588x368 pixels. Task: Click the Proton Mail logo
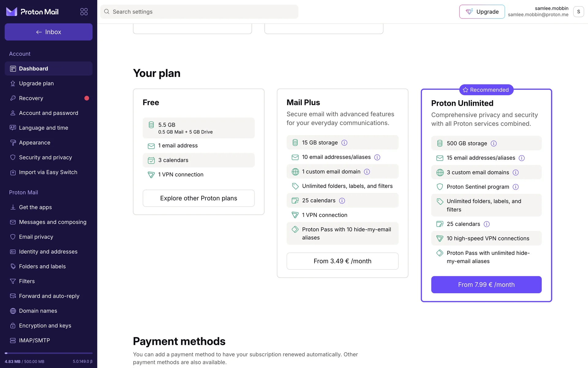[x=32, y=12]
